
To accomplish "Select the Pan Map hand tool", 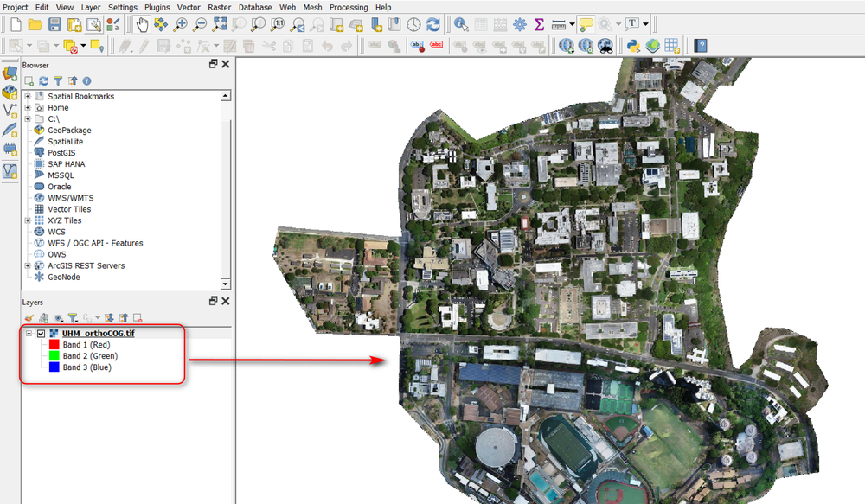I will [143, 25].
